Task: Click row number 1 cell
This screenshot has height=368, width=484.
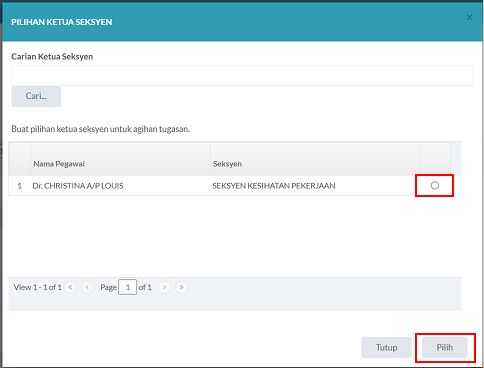Action: (20, 186)
